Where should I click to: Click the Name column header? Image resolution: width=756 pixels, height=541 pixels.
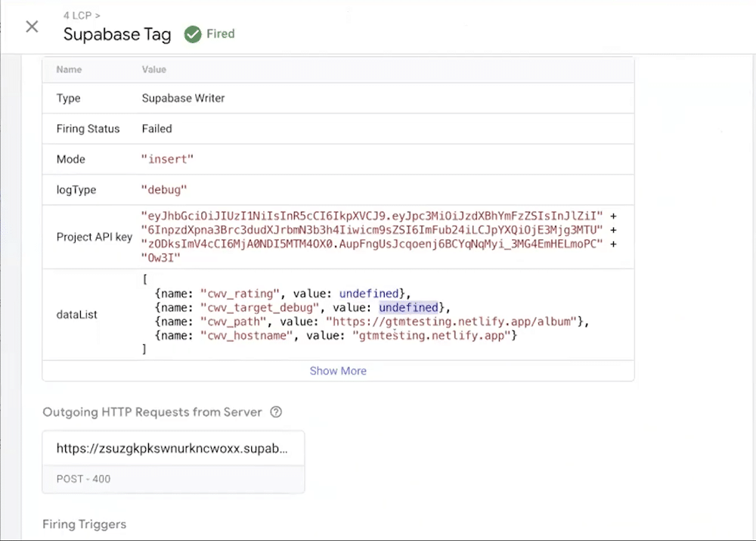69,69
